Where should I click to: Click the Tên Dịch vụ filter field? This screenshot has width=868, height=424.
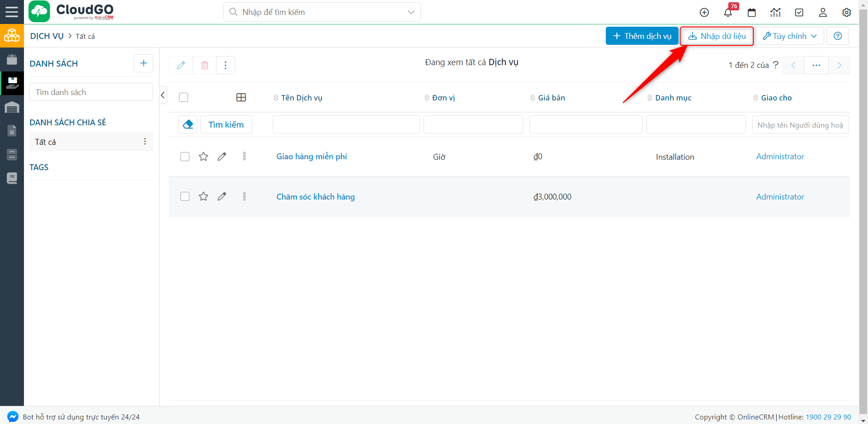[346, 124]
